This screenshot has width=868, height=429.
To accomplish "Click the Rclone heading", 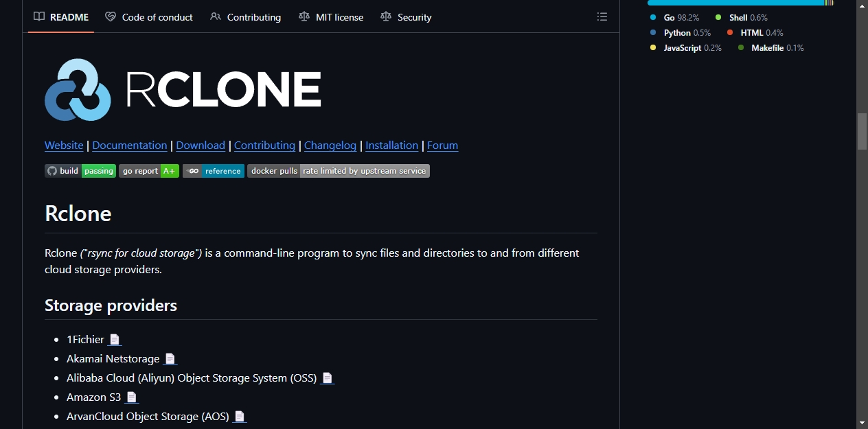I will coord(78,213).
